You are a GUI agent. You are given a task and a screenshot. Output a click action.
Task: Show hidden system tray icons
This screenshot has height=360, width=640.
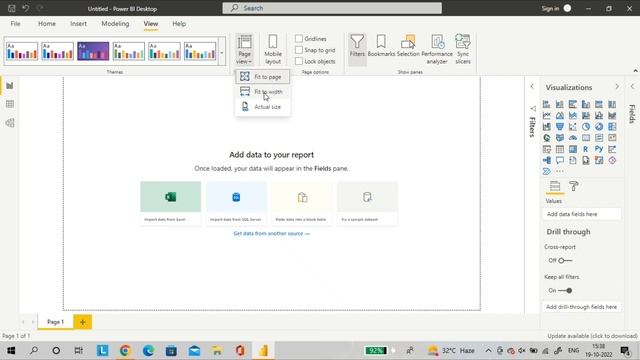click(x=488, y=350)
